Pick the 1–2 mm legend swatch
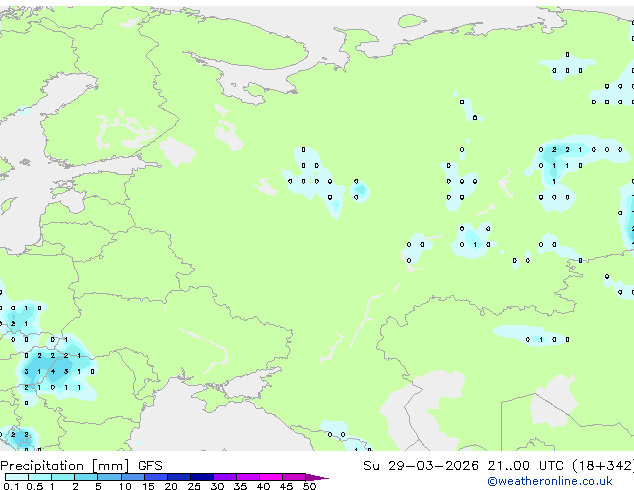The image size is (634, 490). click(63, 477)
